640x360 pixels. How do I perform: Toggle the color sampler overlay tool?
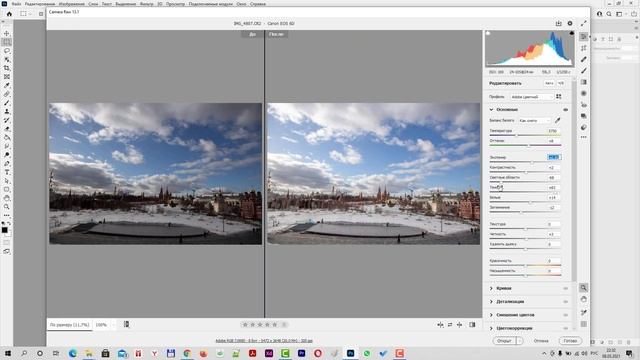coord(584,312)
